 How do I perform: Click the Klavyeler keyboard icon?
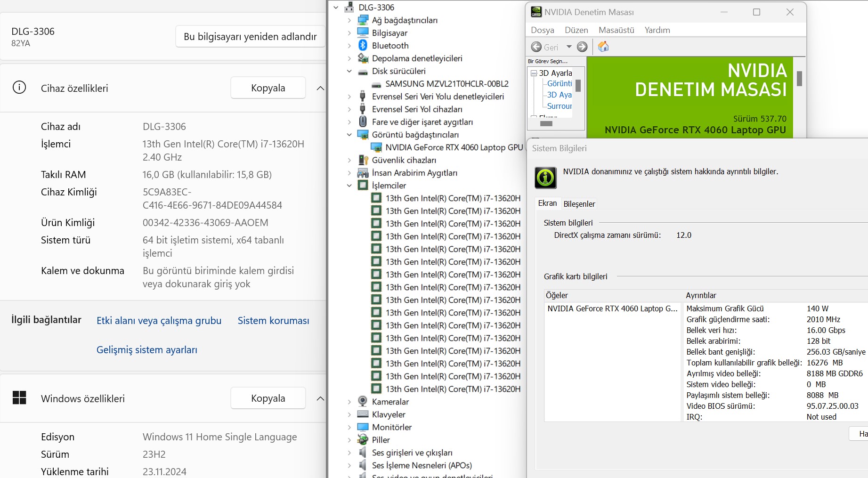click(363, 414)
